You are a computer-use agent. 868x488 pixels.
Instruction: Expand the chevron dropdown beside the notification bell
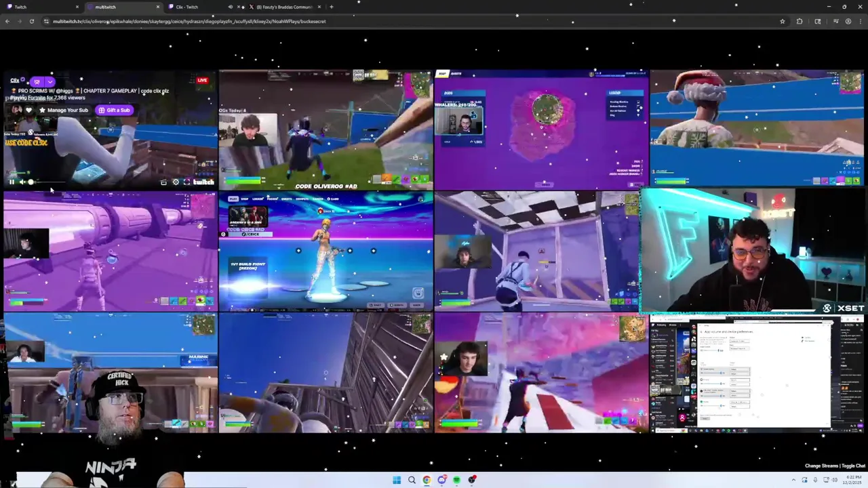[x=50, y=81]
